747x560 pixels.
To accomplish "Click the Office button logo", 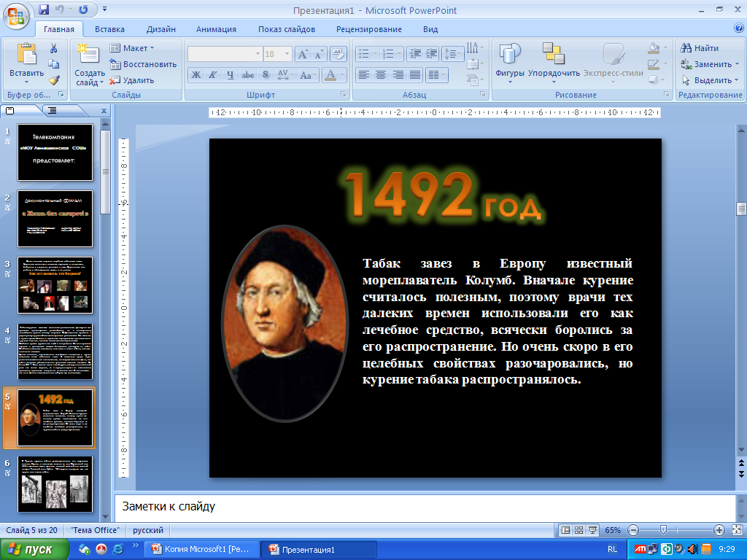I will click(16, 16).
